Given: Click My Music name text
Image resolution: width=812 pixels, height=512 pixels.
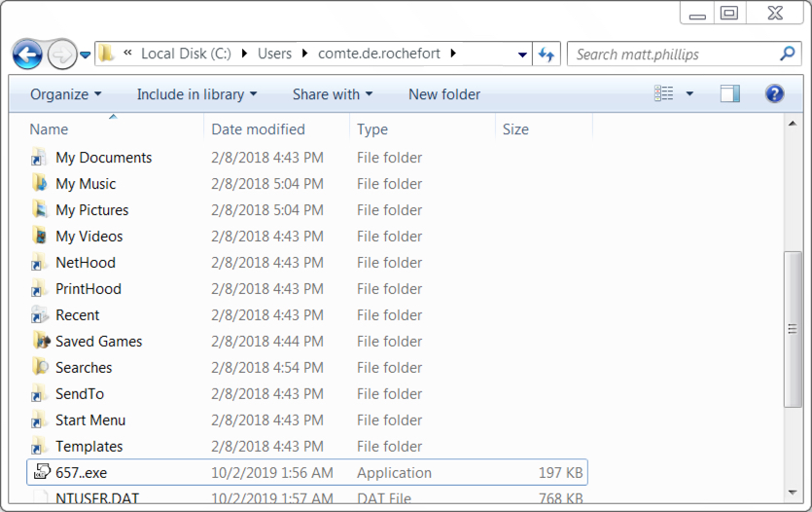Looking at the screenshot, I should 86,184.
